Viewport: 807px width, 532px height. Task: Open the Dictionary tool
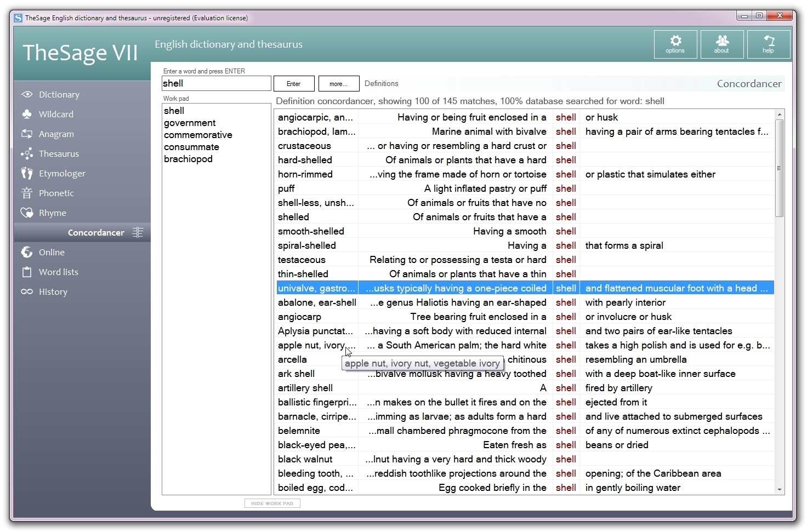point(59,94)
